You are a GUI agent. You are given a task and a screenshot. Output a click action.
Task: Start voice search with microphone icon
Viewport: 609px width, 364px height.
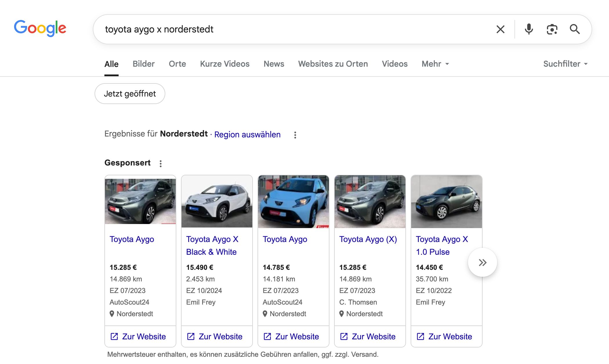pyautogui.click(x=529, y=29)
